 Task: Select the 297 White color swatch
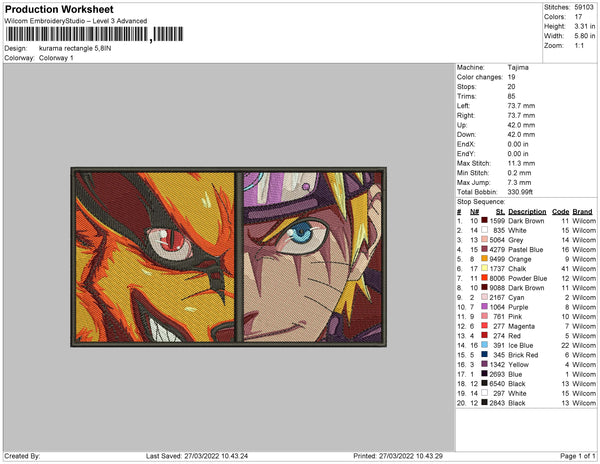pyautogui.click(x=484, y=392)
